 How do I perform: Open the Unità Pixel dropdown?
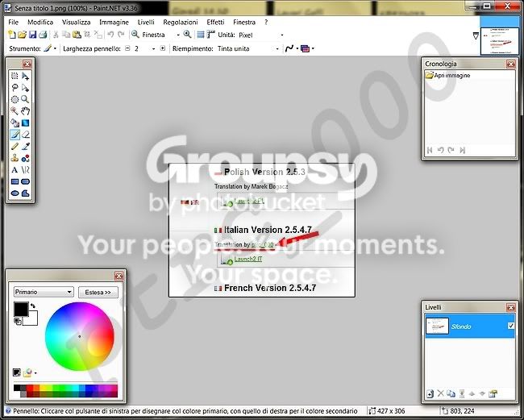282,35
